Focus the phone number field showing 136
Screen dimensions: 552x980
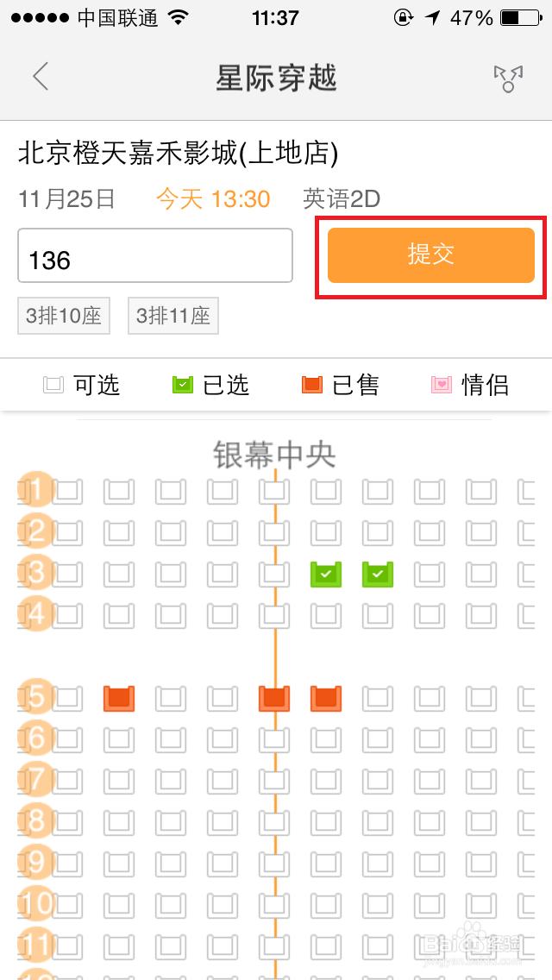pos(155,255)
